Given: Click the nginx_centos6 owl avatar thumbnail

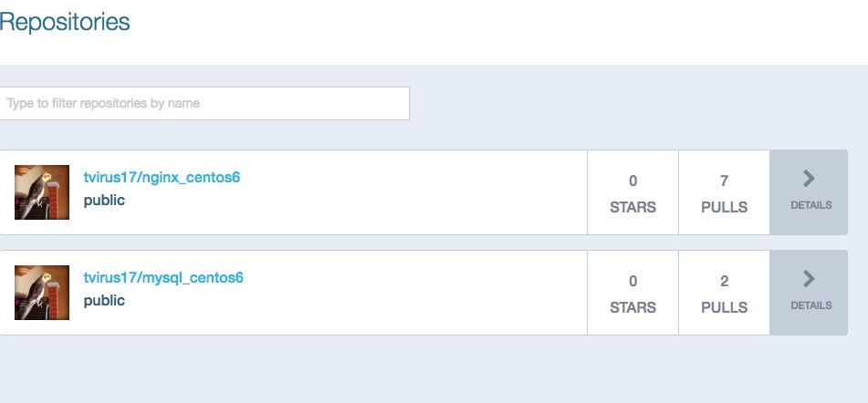Looking at the screenshot, I should [42, 192].
